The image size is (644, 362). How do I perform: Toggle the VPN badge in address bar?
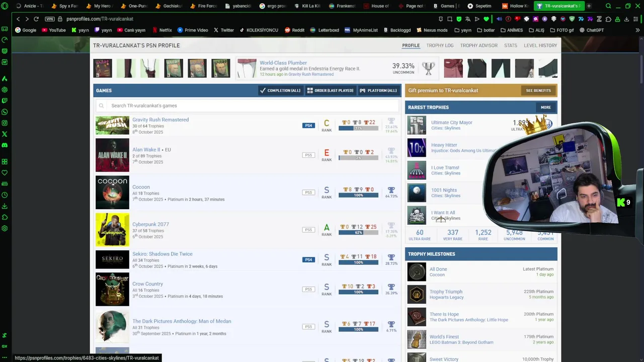click(49, 19)
